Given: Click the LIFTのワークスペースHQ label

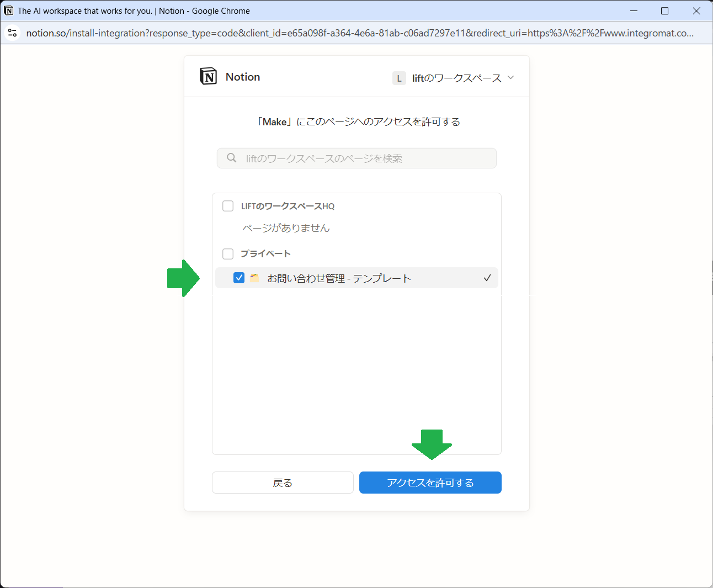Looking at the screenshot, I should (288, 206).
